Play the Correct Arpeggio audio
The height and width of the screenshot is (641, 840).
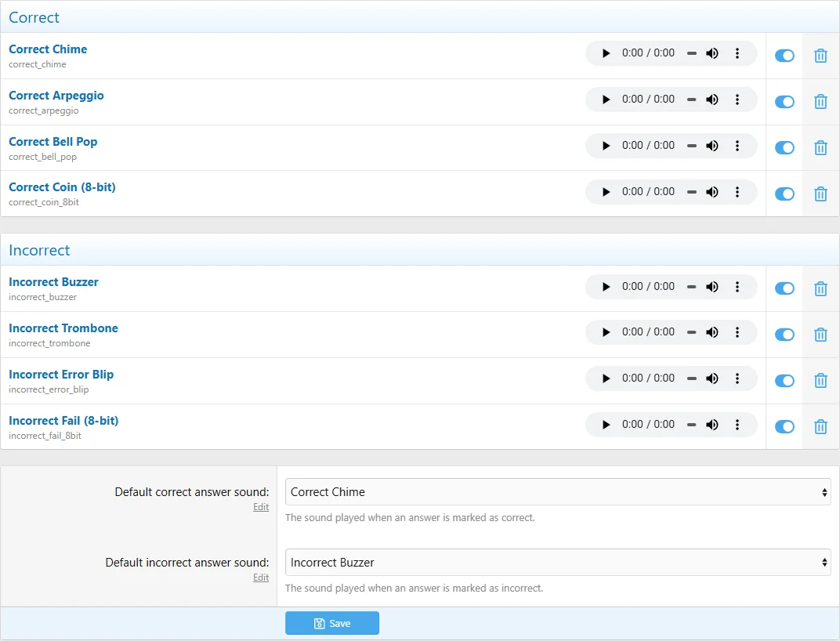coord(606,100)
